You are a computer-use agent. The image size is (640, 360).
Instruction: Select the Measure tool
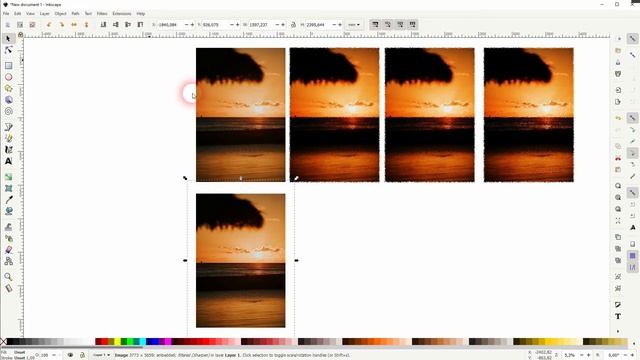pos(8,288)
